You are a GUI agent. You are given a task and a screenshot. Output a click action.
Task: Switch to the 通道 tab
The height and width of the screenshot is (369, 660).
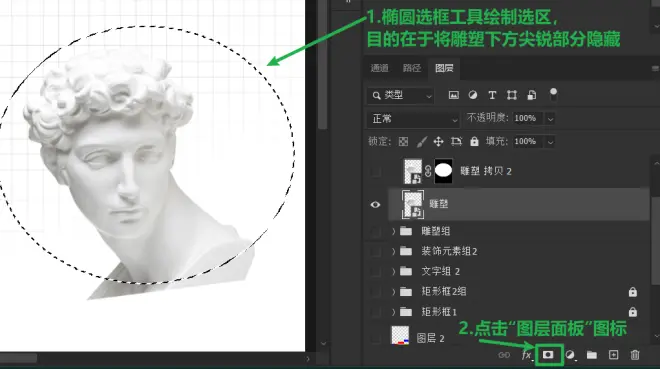tap(379, 68)
